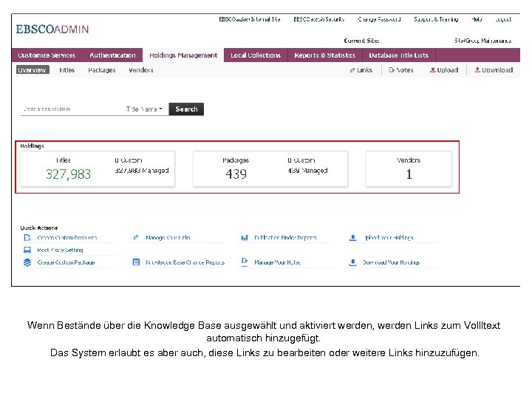Select the Titles sub-tab

point(66,70)
